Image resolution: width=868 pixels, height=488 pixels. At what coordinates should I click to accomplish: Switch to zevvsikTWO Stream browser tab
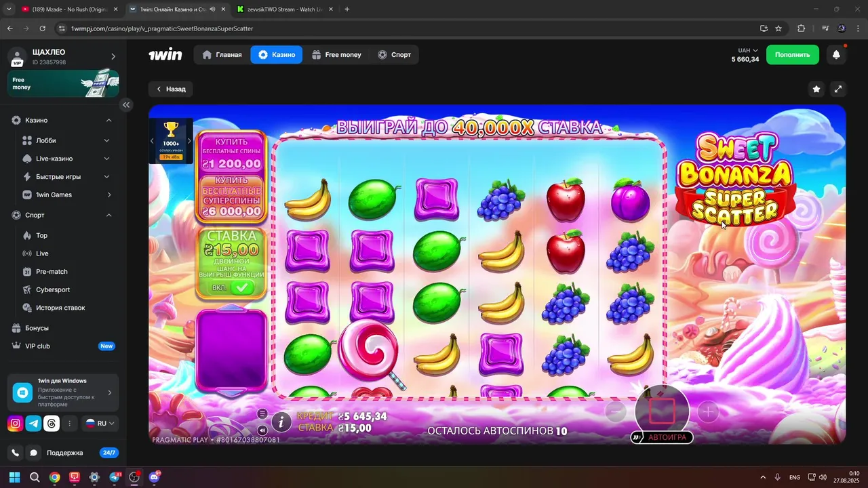coord(283,9)
